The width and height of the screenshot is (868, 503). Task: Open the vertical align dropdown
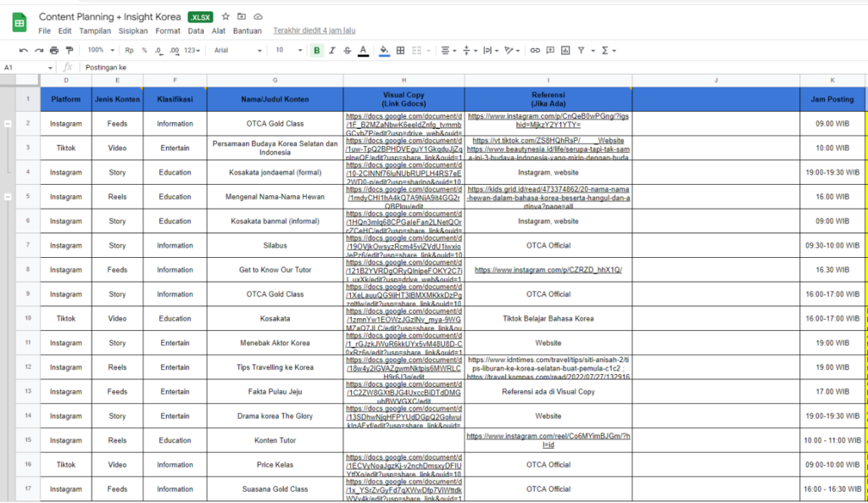click(470, 50)
